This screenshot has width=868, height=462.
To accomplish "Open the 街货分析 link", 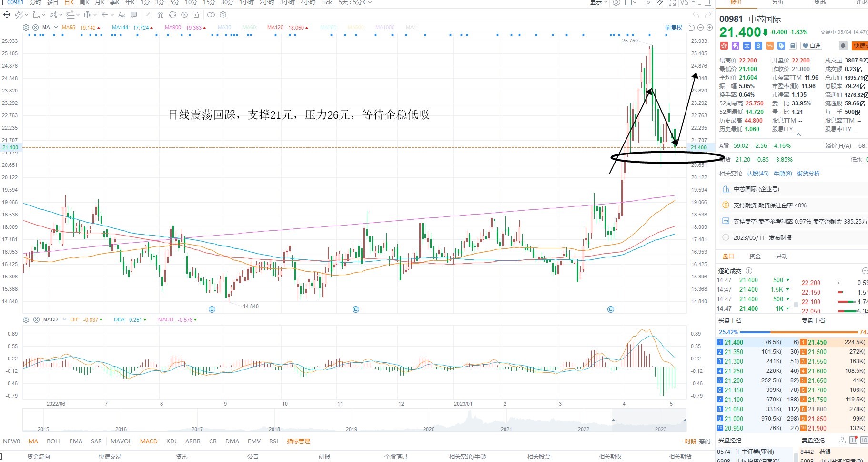I will point(808,173).
